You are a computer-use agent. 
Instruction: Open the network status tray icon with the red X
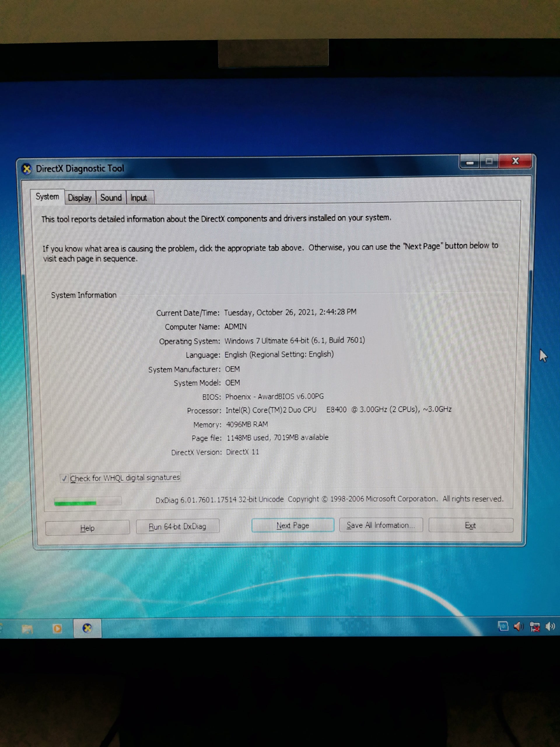535,627
